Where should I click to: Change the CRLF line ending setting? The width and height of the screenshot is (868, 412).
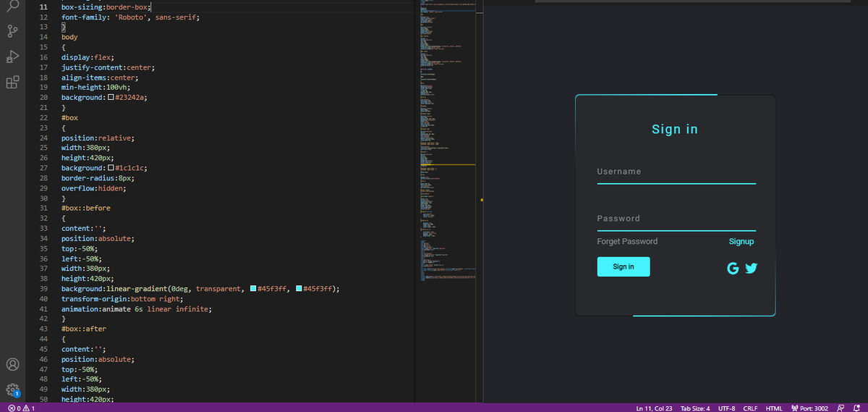[x=750, y=408]
